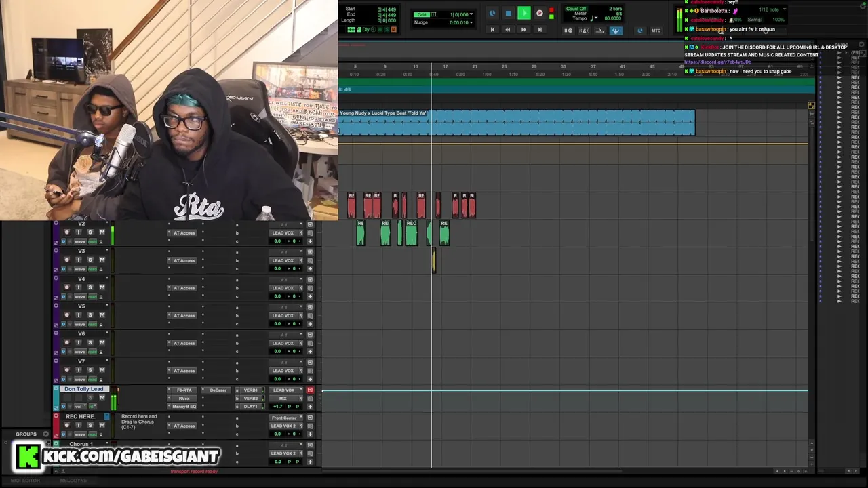Image resolution: width=868 pixels, height=488 pixels.
Task: Mute the Don Tolly Lead track
Action: coord(102,398)
